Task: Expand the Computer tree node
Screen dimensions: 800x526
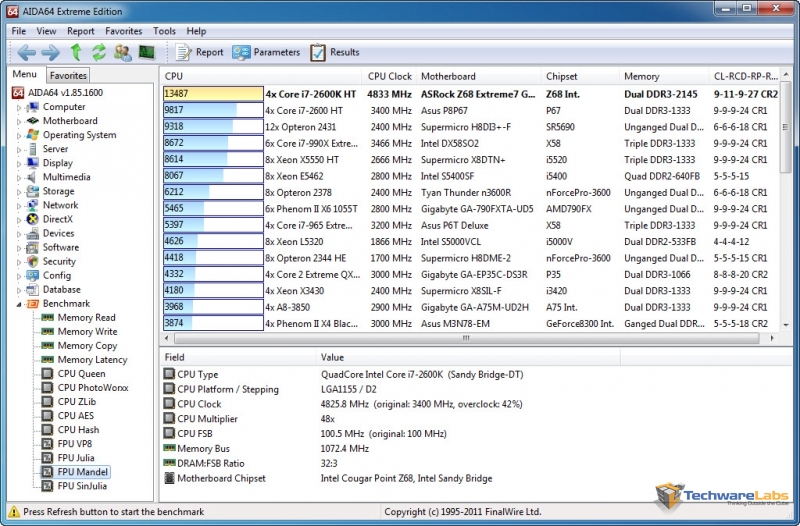Action: coord(19,108)
